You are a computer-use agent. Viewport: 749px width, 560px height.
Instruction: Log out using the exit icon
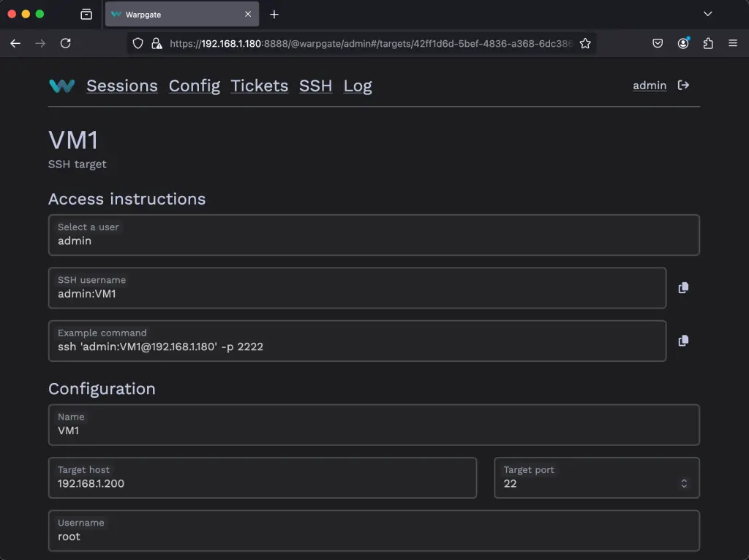683,85
